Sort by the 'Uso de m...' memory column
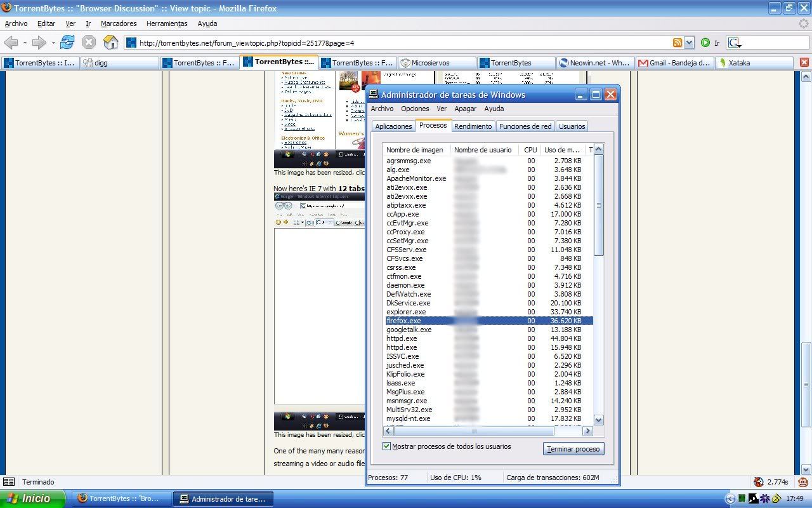The height and width of the screenshot is (508, 812). tap(563, 150)
